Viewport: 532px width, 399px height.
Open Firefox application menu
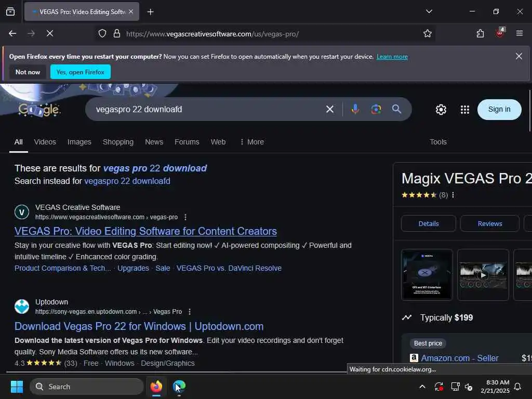520,33
